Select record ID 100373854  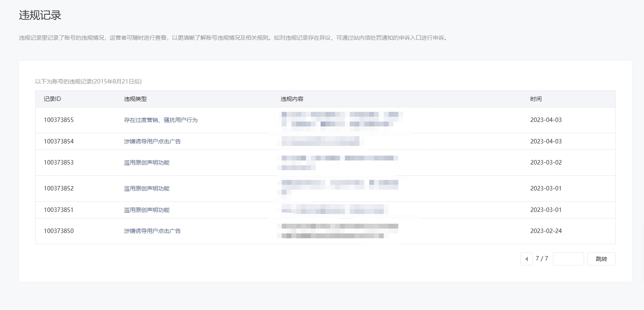59,141
